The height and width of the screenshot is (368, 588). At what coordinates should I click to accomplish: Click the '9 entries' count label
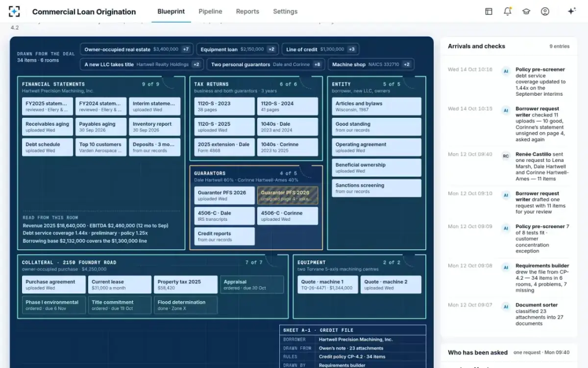click(x=560, y=47)
